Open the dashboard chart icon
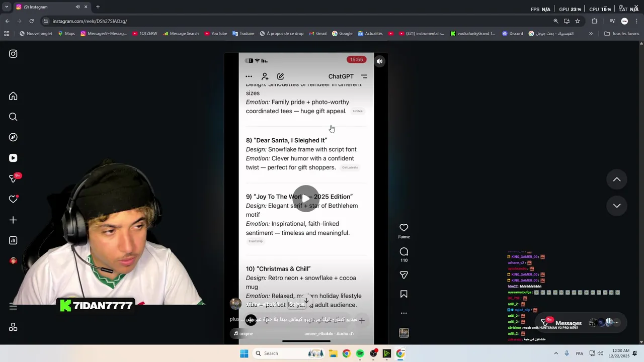Screen dimensions: 644x362 (x=13, y=240)
